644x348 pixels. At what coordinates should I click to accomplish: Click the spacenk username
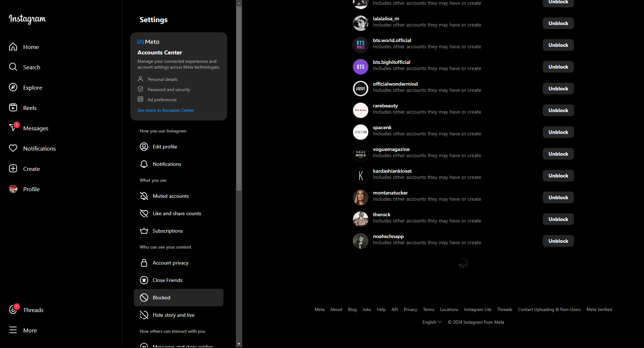(x=382, y=127)
